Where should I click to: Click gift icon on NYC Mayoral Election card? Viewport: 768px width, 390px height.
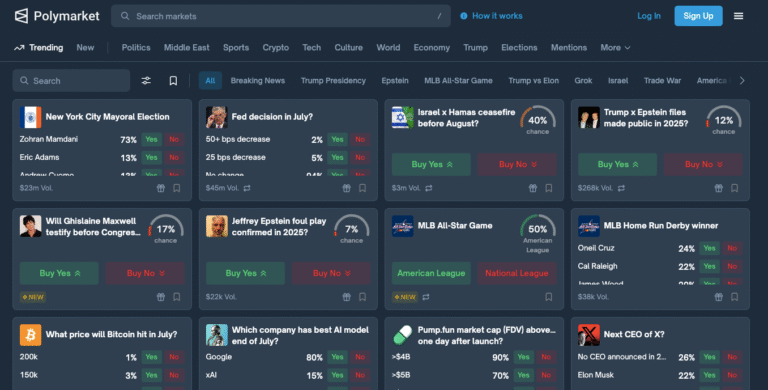click(x=161, y=188)
